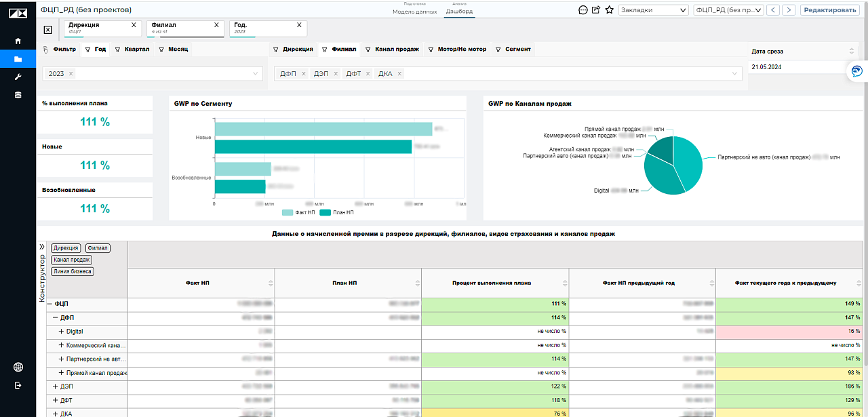Viewport: 868px width, 417px height.
Task: Open the floating chat assistant icon
Action: tap(857, 72)
